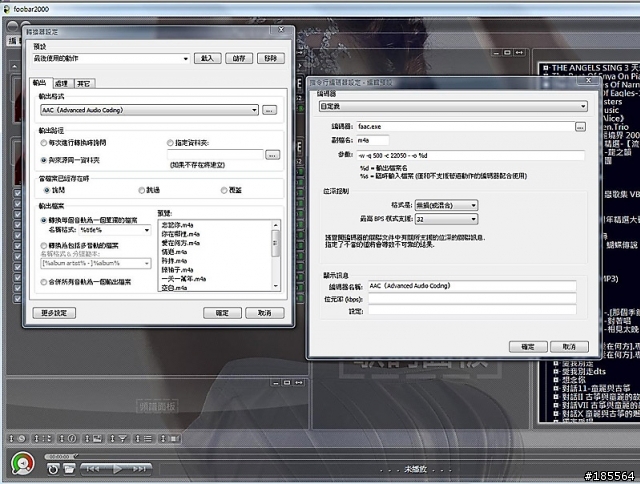Image resolution: width=640 pixels, height=484 pixels.
Task: Click the preview list scrollbar thumb
Action: coord(276,243)
